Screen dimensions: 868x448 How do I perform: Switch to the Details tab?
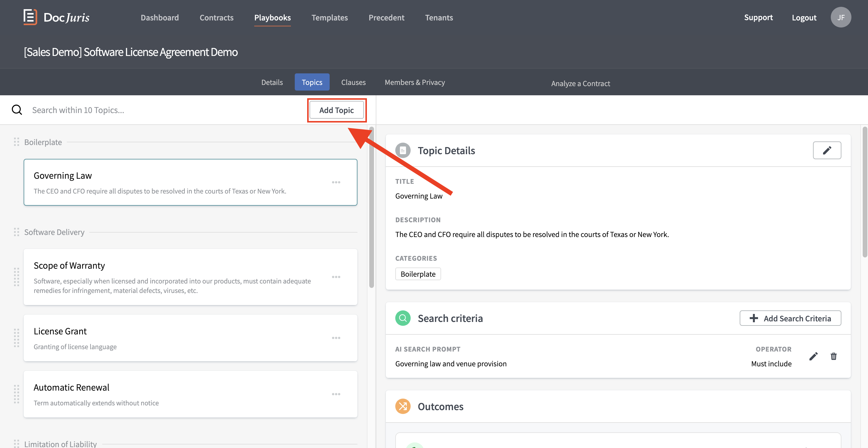click(272, 82)
